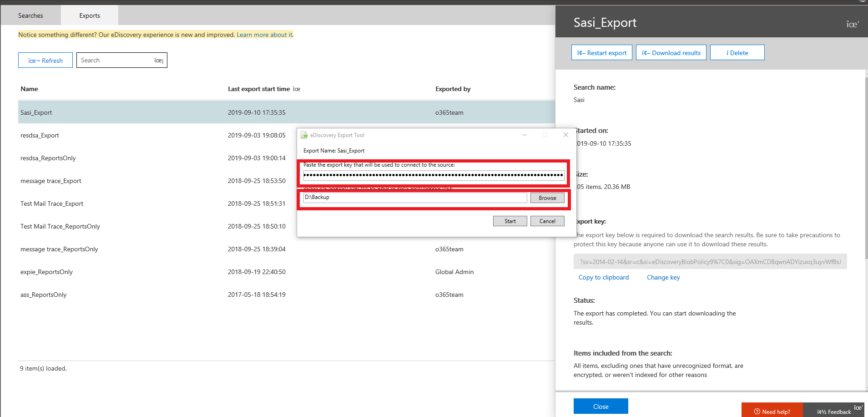
Task: Click the download location path field
Action: (415, 198)
